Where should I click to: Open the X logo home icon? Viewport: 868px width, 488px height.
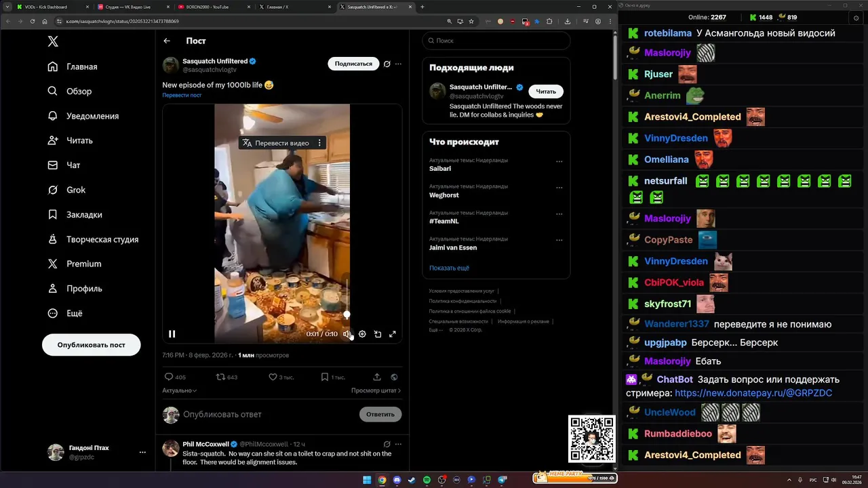pyautogui.click(x=53, y=41)
